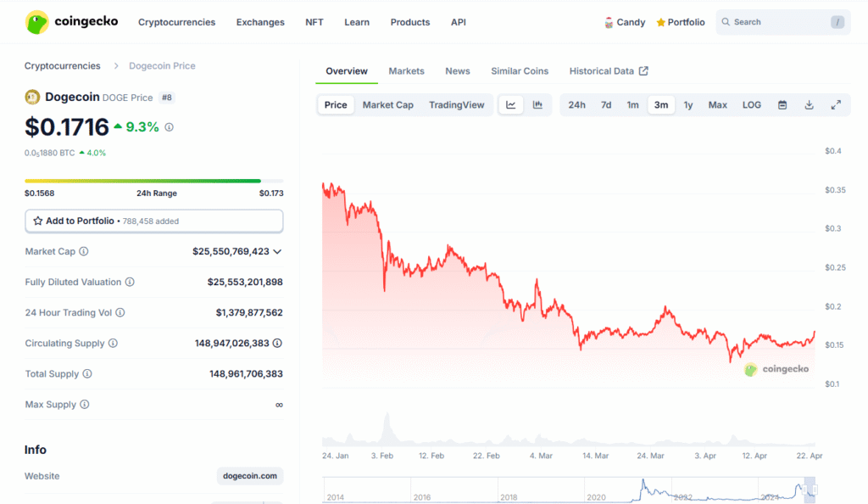Image resolution: width=868 pixels, height=504 pixels.
Task: Open the Cryptocurrencies menu
Action: pyautogui.click(x=176, y=22)
